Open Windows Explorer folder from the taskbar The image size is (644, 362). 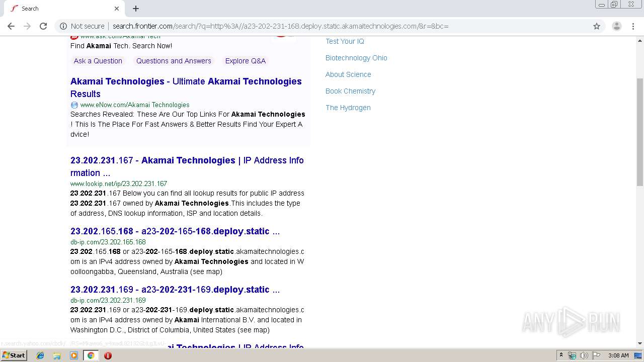click(57, 355)
